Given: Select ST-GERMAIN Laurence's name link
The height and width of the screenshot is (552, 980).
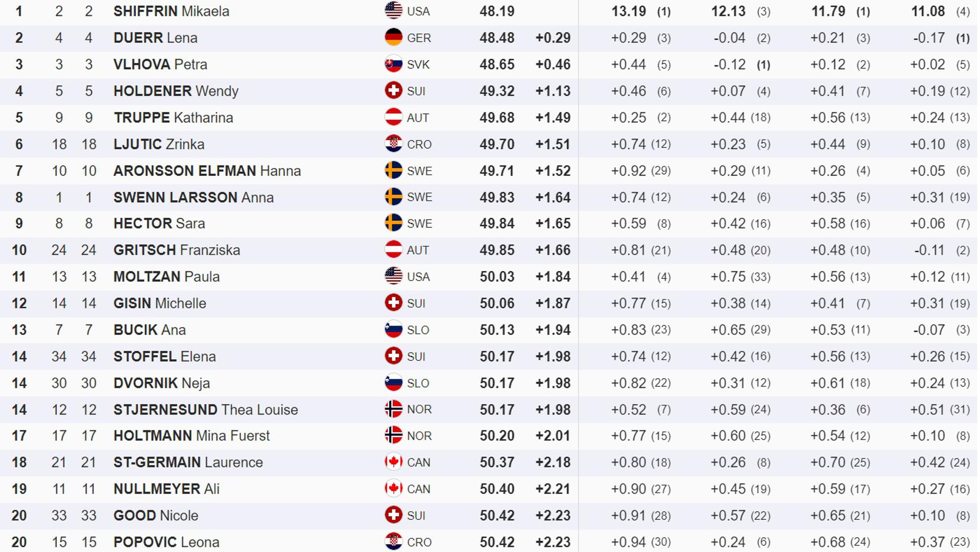Looking at the screenshot, I should click(188, 462).
